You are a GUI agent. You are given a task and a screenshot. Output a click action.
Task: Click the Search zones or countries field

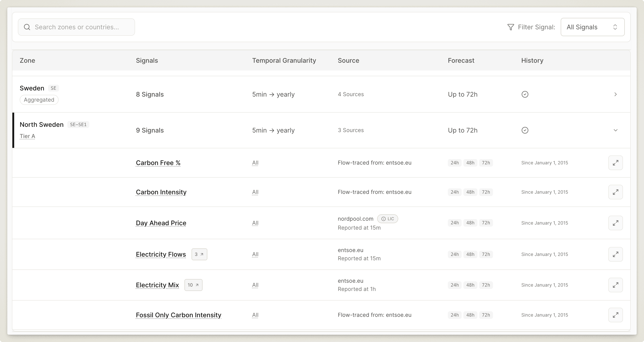(76, 27)
